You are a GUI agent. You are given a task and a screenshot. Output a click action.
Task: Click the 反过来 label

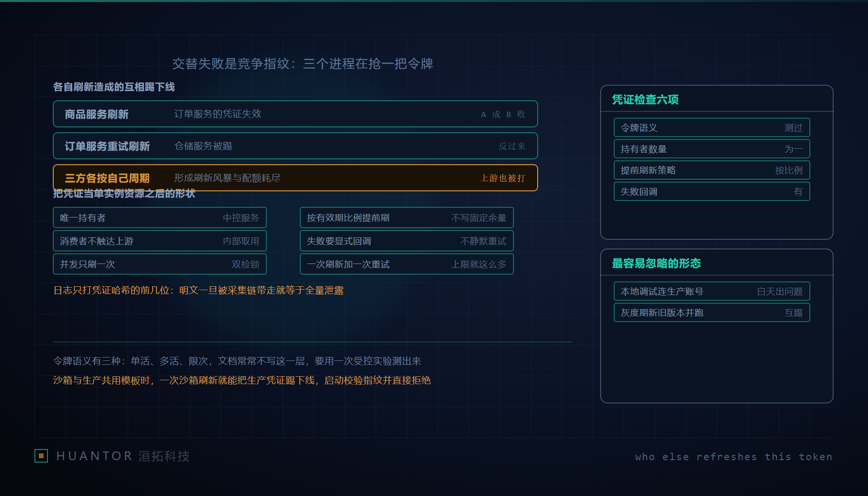pos(512,146)
